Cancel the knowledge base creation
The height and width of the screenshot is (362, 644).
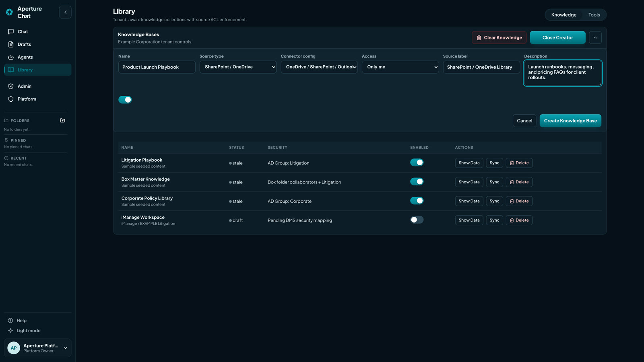524,121
